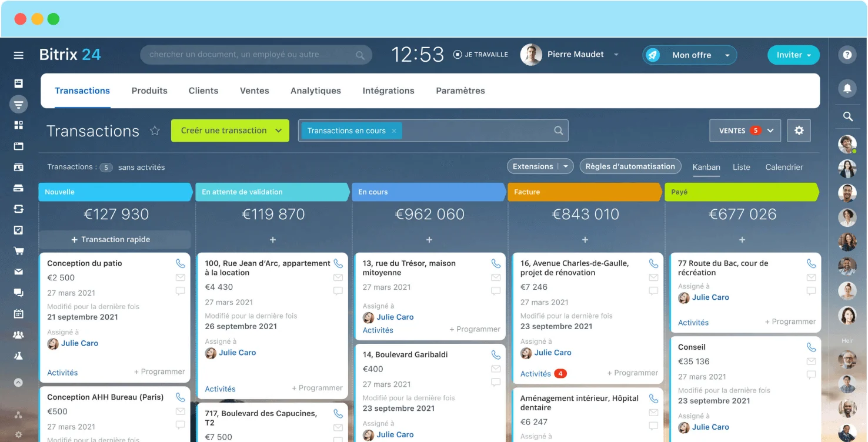
Task: Remove the 'Transactions en cours' filter chip
Action: (394, 131)
